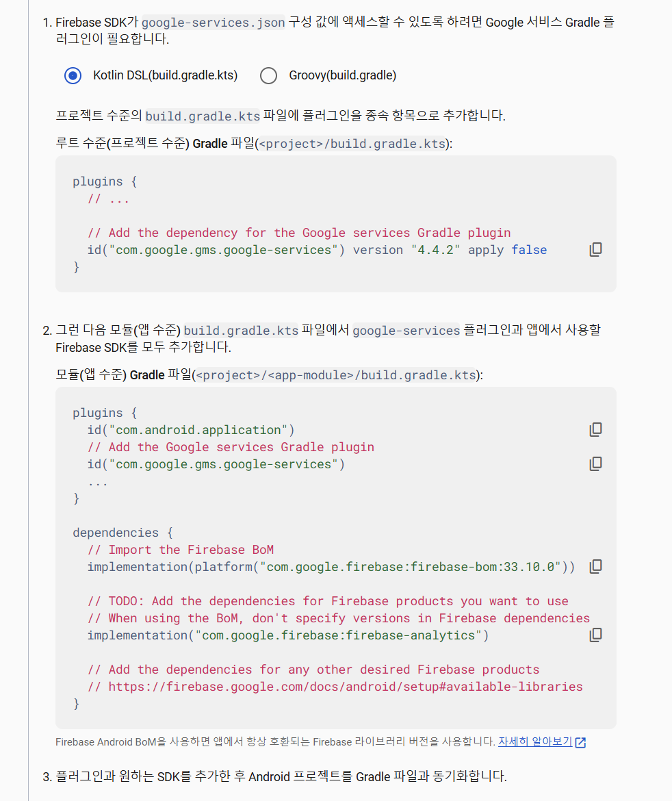Image resolution: width=672 pixels, height=801 pixels.
Task: Click the step 3 text about syncing Gradle files
Action: point(281,776)
